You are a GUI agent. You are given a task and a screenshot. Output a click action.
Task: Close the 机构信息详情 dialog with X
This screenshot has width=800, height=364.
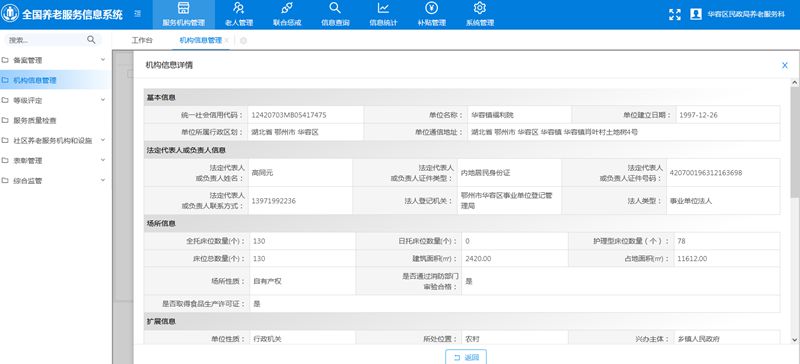click(785, 65)
